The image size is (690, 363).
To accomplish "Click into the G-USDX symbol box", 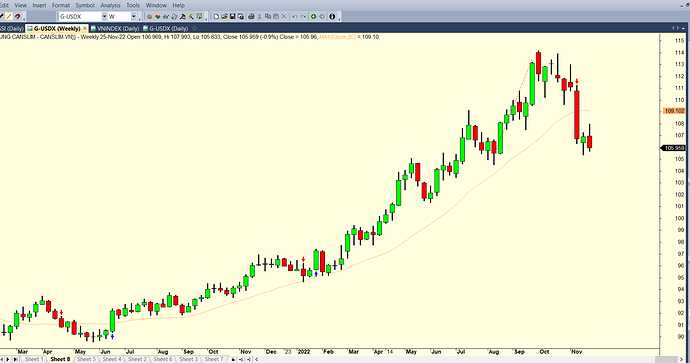I will (x=80, y=16).
